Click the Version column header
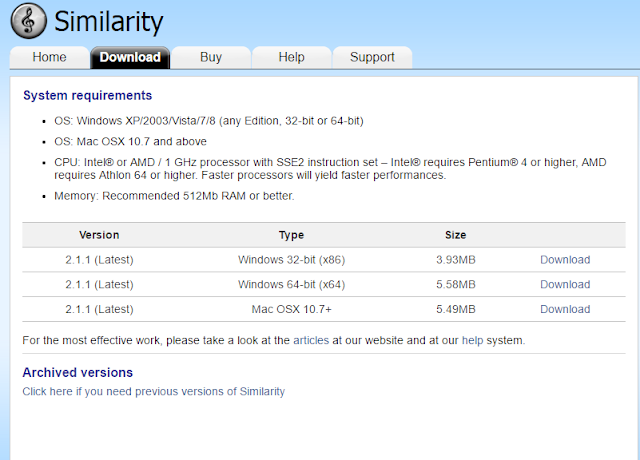The image size is (640, 460). pos(99,235)
